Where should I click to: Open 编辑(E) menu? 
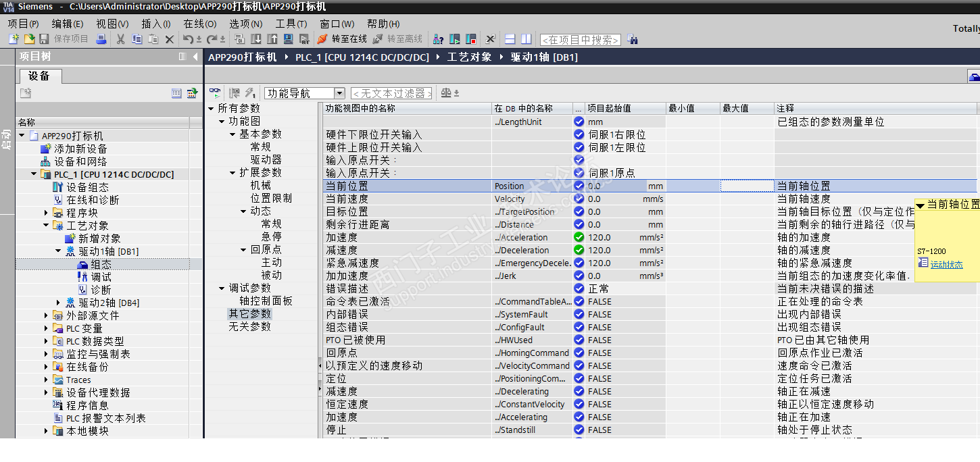(x=67, y=24)
